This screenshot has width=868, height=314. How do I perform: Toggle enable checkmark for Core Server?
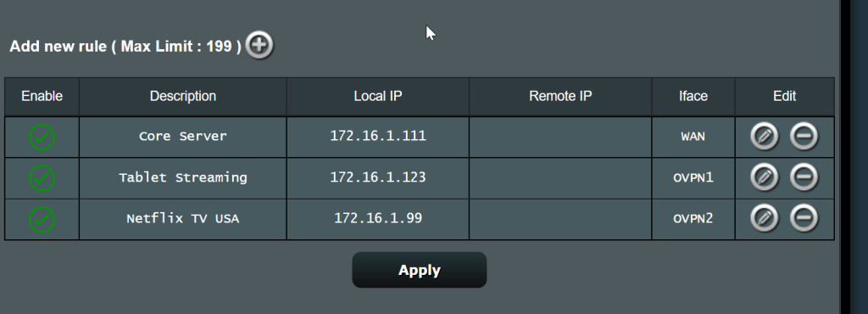pyautogui.click(x=42, y=137)
